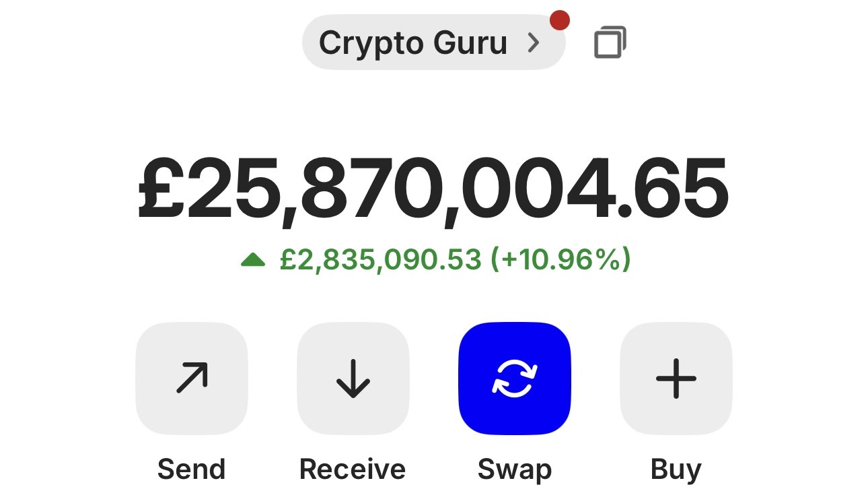The image size is (868, 489).
Task: Click the grey rounded tile behind the plus
Action: coord(676,379)
